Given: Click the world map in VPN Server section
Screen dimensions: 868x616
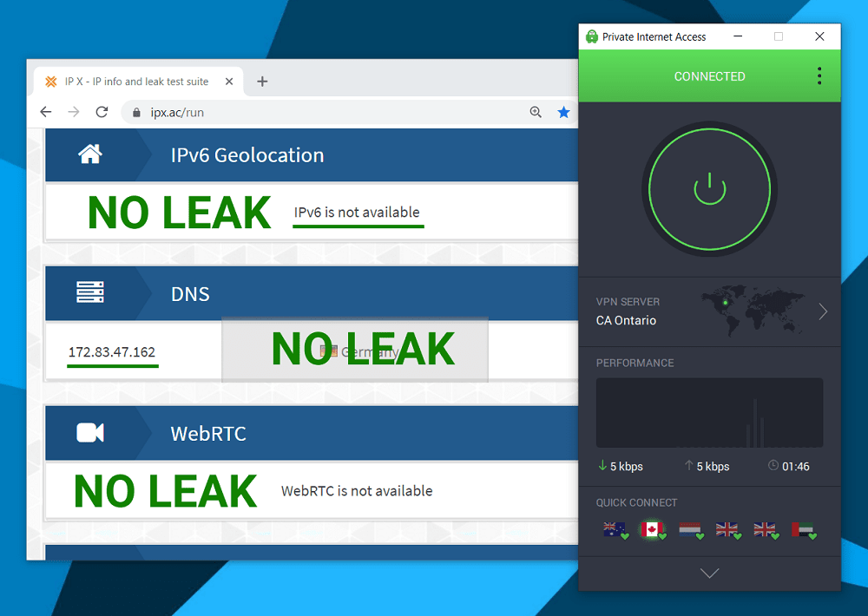Looking at the screenshot, I should [x=753, y=310].
